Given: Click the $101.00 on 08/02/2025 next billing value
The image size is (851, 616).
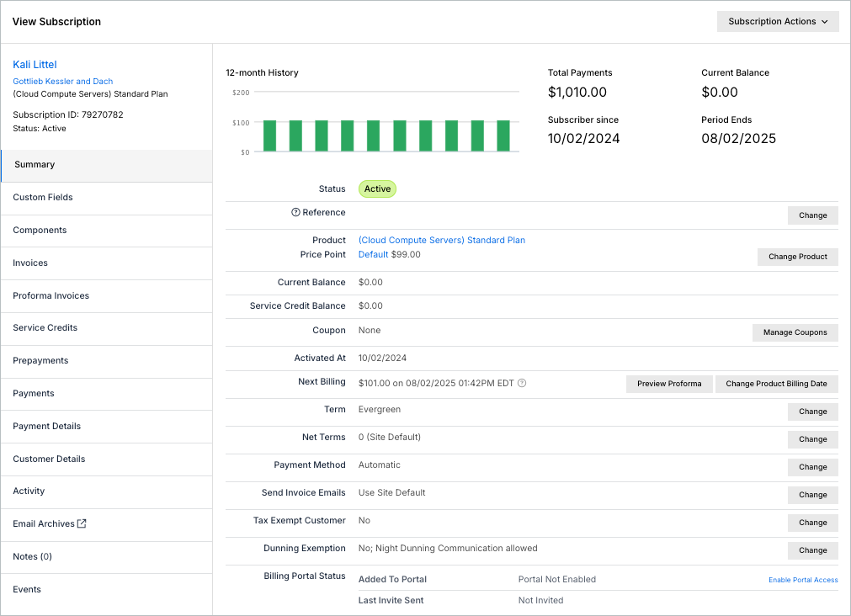Looking at the screenshot, I should click(x=436, y=383).
